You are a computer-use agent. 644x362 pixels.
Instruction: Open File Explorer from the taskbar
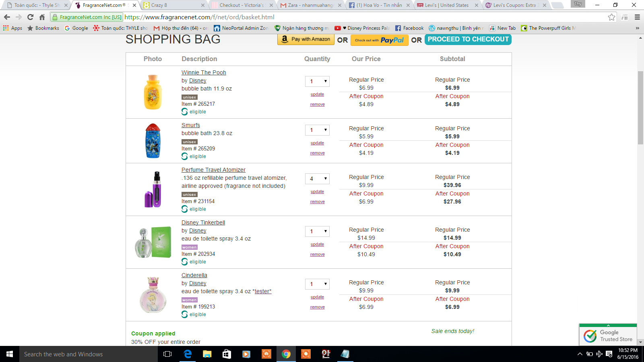pos(207,354)
